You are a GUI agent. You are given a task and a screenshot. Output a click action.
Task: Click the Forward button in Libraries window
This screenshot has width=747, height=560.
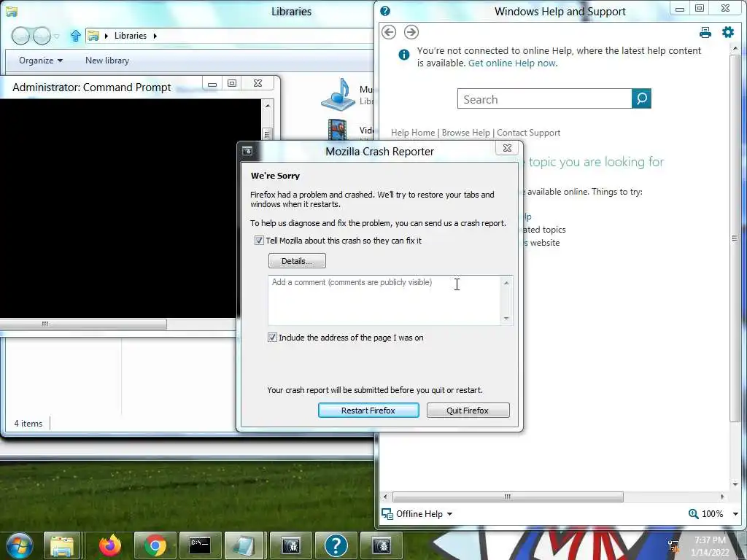coord(42,36)
